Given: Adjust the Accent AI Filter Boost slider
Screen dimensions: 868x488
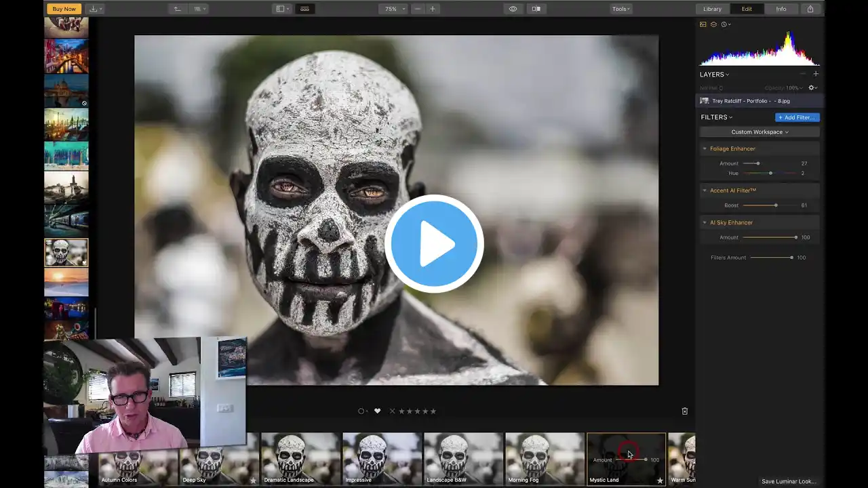Looking at the screenshot, I should pos(776,205).
